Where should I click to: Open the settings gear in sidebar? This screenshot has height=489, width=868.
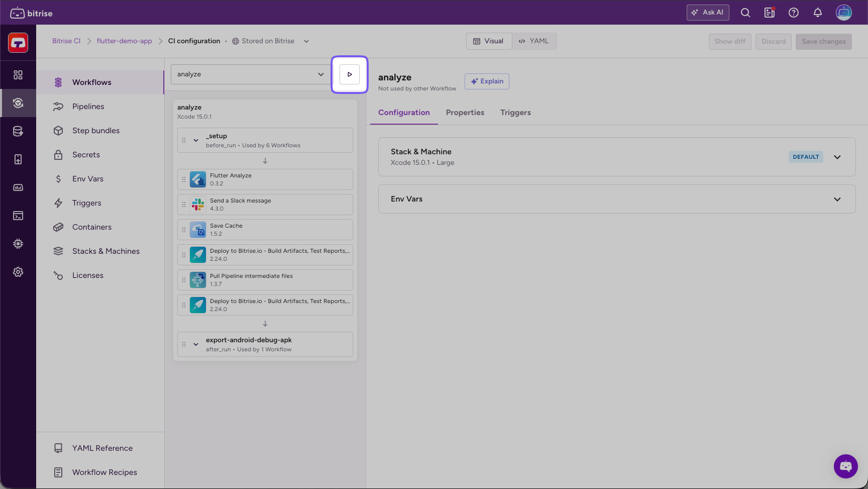coord(18,272)
